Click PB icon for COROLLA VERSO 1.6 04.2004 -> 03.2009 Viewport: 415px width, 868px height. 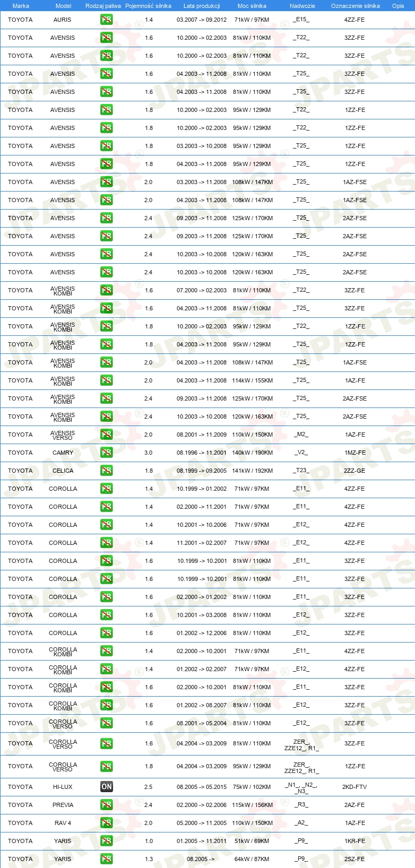click(107, 744)
